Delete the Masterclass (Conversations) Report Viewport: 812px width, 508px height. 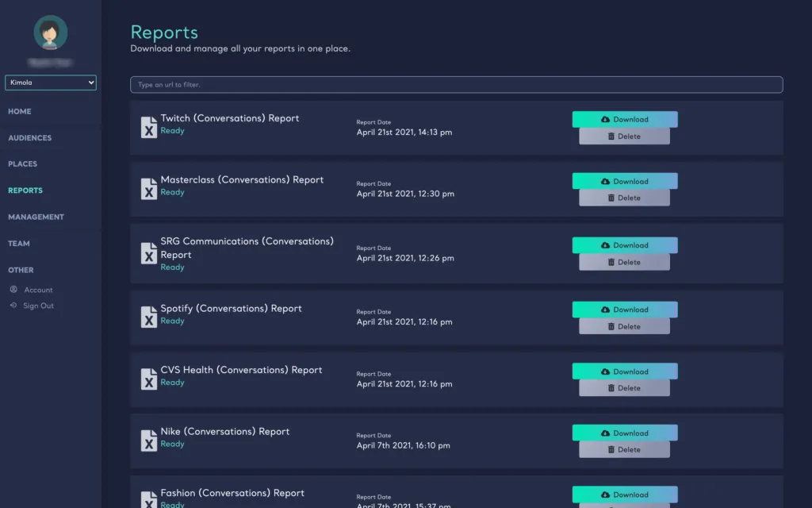click(x=624, y=198)
